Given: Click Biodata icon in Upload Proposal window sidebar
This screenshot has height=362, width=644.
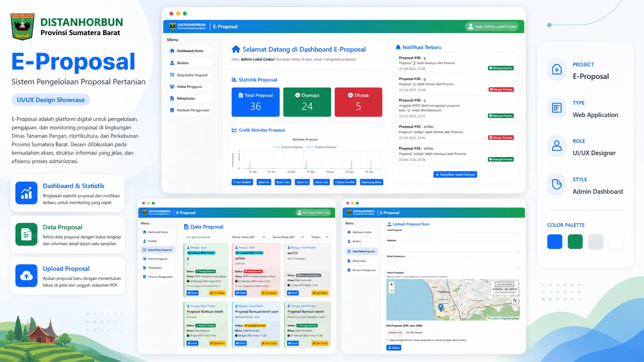Looking at the screenshot, I should click(349, 242).
